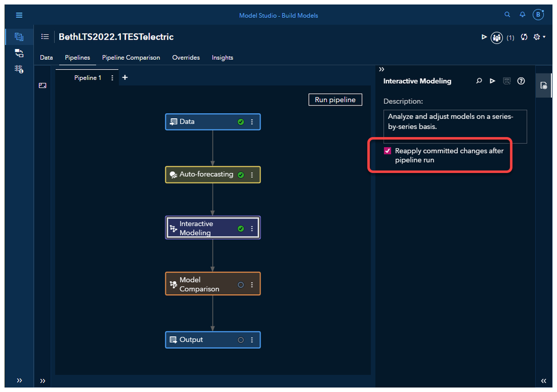Click the refresh project icon

524,37
